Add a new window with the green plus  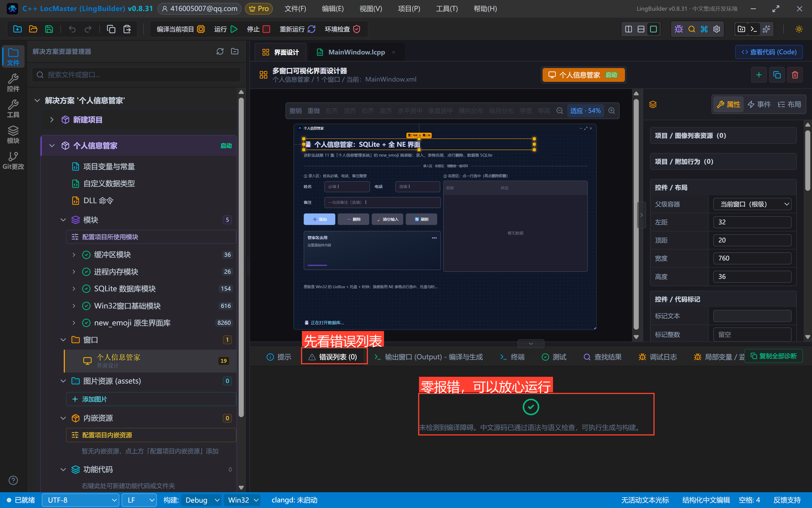(759, 75)
